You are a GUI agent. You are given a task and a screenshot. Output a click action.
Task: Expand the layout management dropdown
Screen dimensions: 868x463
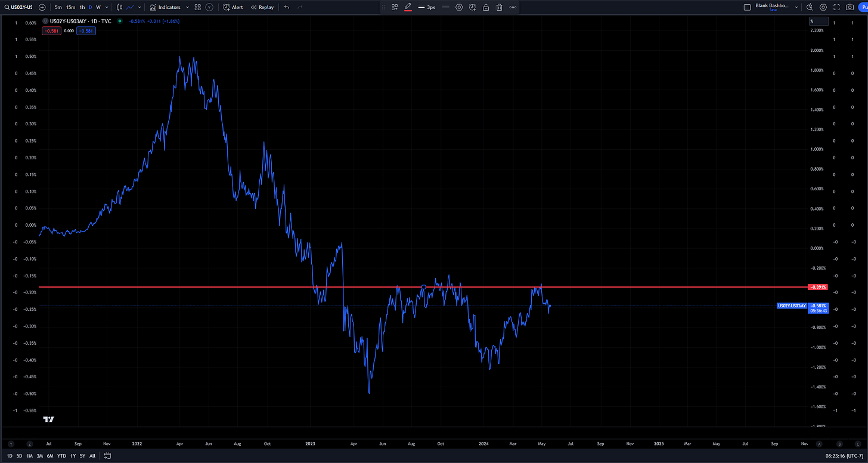tap(796, 7)
